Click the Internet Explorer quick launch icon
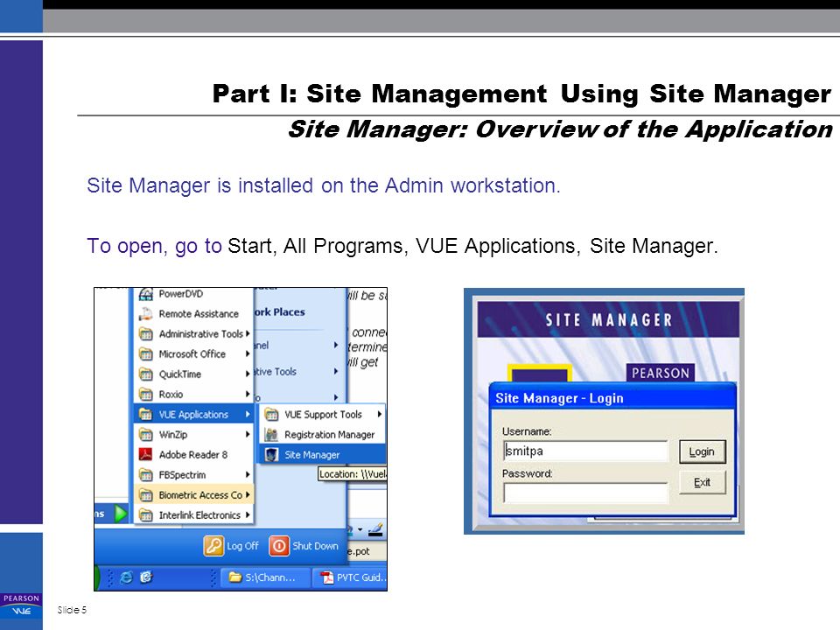Image resolution: width=840 pixels, height=630 pixels. click(126, 577)
